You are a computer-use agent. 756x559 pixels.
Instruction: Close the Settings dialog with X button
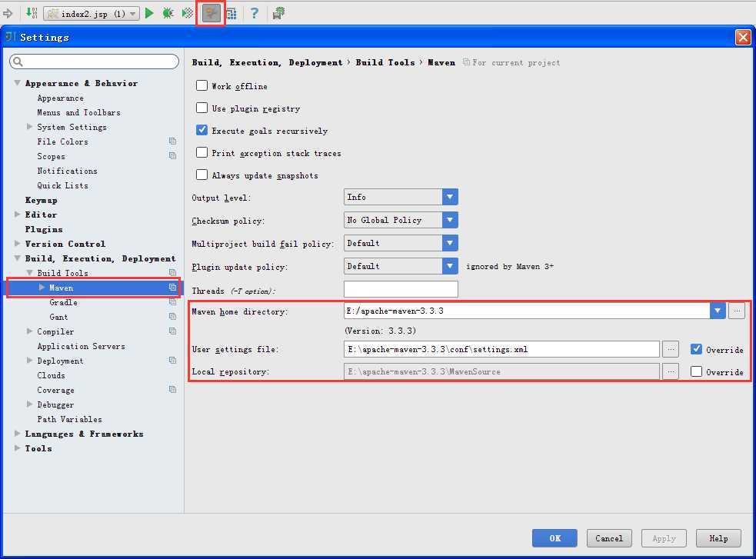743,37
